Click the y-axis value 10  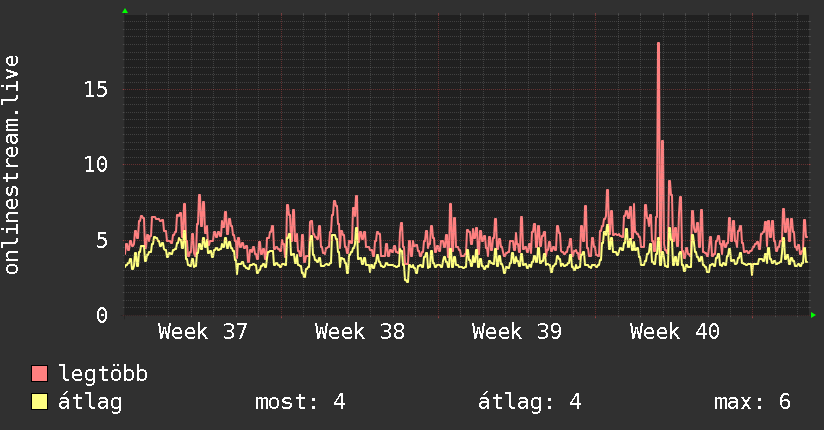pyautogui.click(x=96, y=165)
